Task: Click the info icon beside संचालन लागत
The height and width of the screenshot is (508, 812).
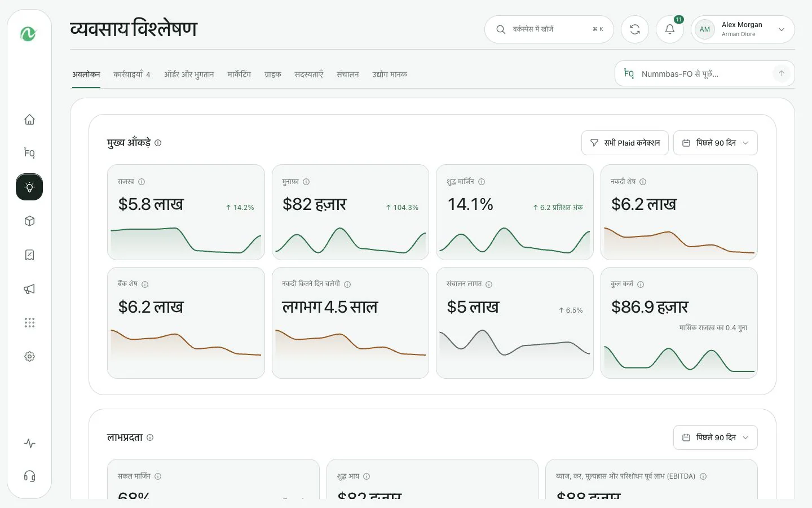Action: (489, 284)
